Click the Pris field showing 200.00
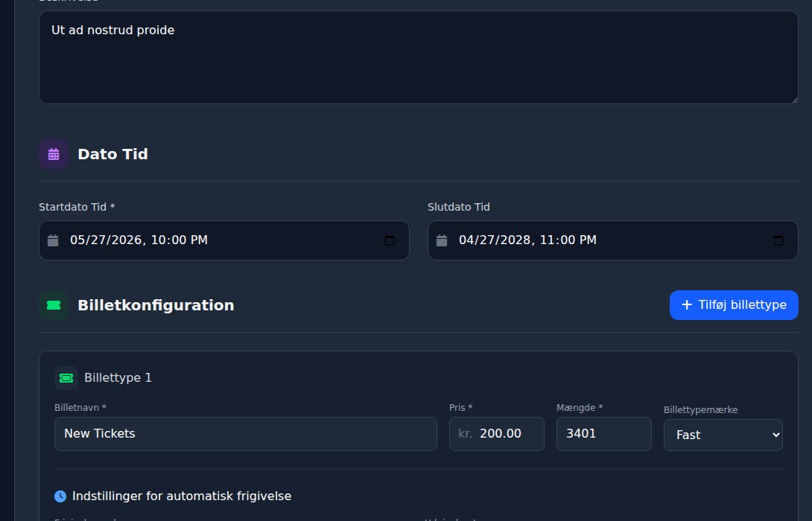This screenshot has width=812, height=521. click(x=497, y=434)
